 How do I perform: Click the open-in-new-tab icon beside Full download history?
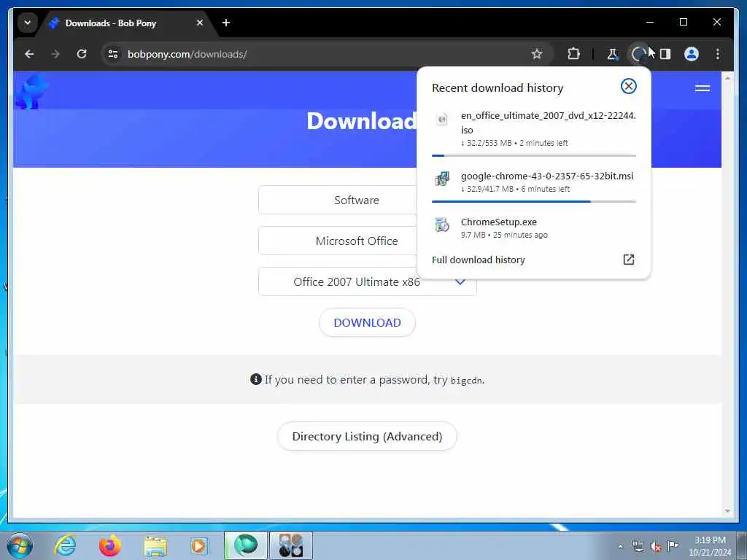click(628, 260)
